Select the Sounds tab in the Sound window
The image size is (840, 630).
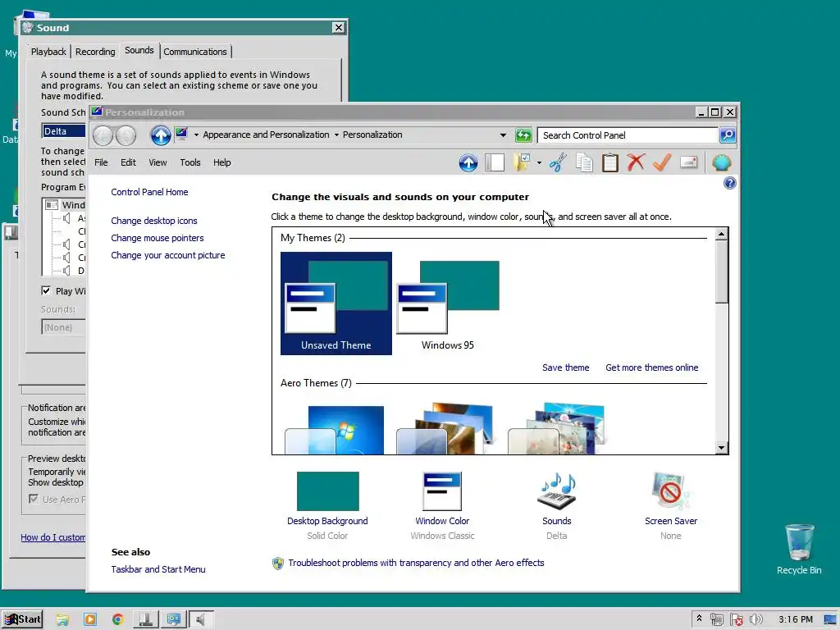coord(139,50)
